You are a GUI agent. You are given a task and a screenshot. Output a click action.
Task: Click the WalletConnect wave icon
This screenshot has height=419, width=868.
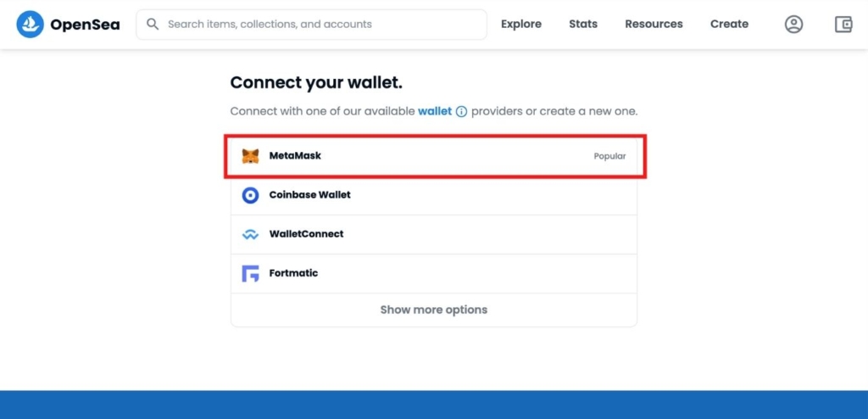coord(250,234)
